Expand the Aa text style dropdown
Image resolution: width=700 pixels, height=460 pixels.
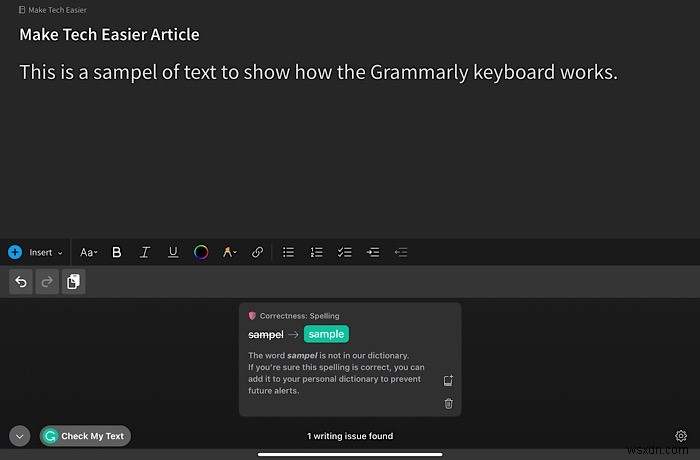tap(88, 252)
